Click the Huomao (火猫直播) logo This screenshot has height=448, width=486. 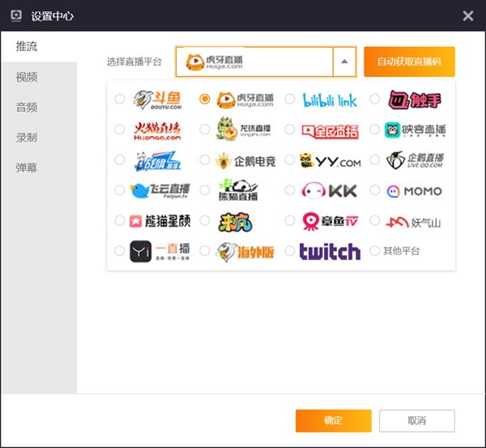(157, 130)
